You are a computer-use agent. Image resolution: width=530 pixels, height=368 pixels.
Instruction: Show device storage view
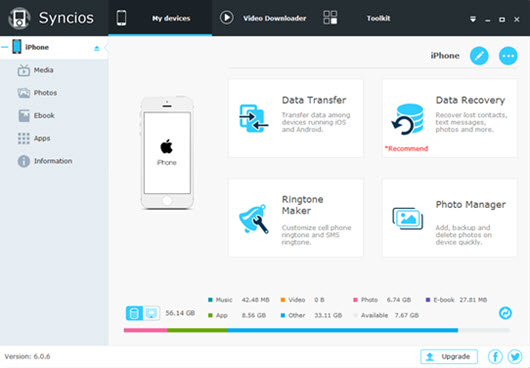pos(134,313)
